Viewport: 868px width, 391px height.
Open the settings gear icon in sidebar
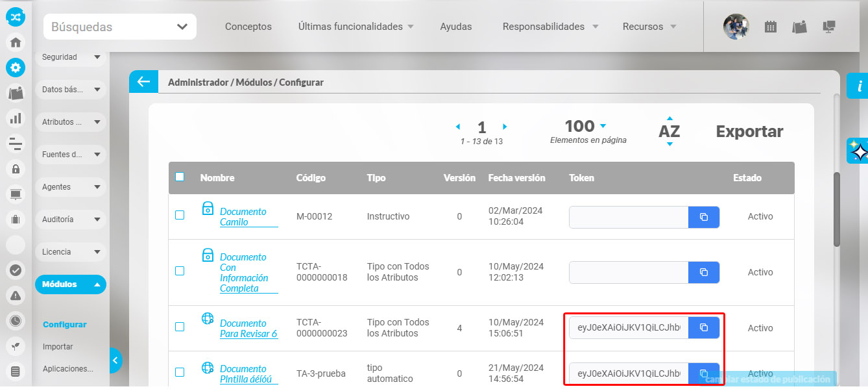pos(16,68)
